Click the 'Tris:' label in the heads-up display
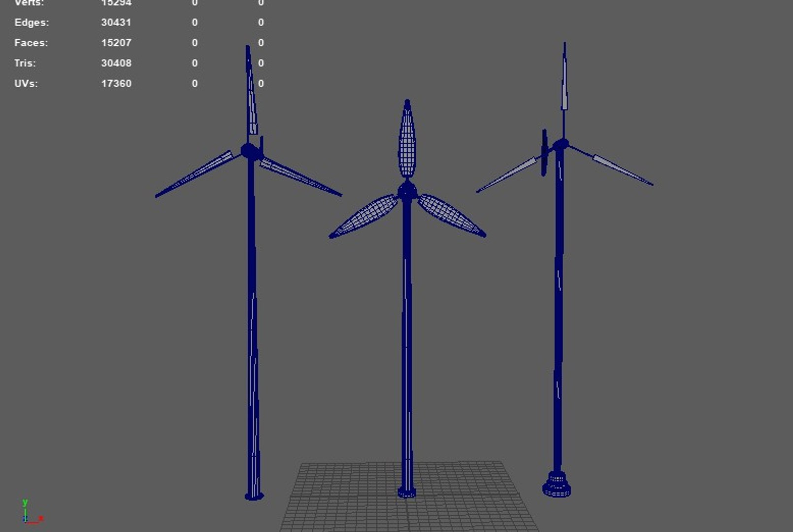This screenshot has width=793, height=532. point(25,63)
